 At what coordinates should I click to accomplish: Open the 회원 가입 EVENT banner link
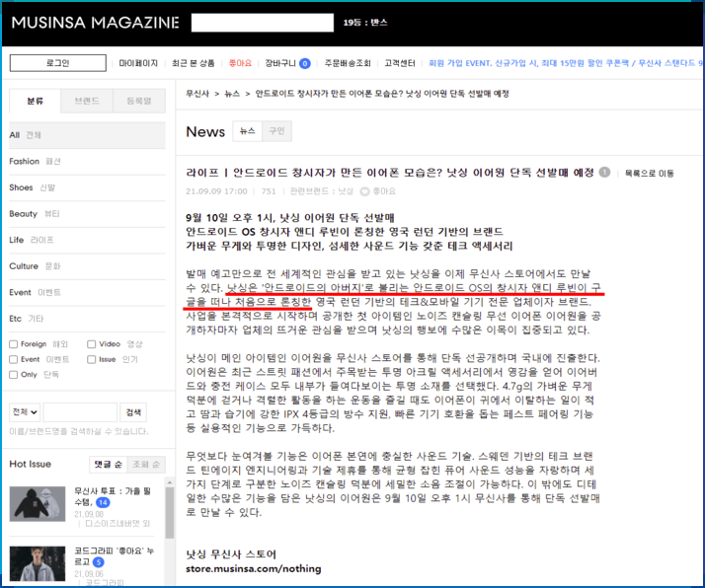565,63
